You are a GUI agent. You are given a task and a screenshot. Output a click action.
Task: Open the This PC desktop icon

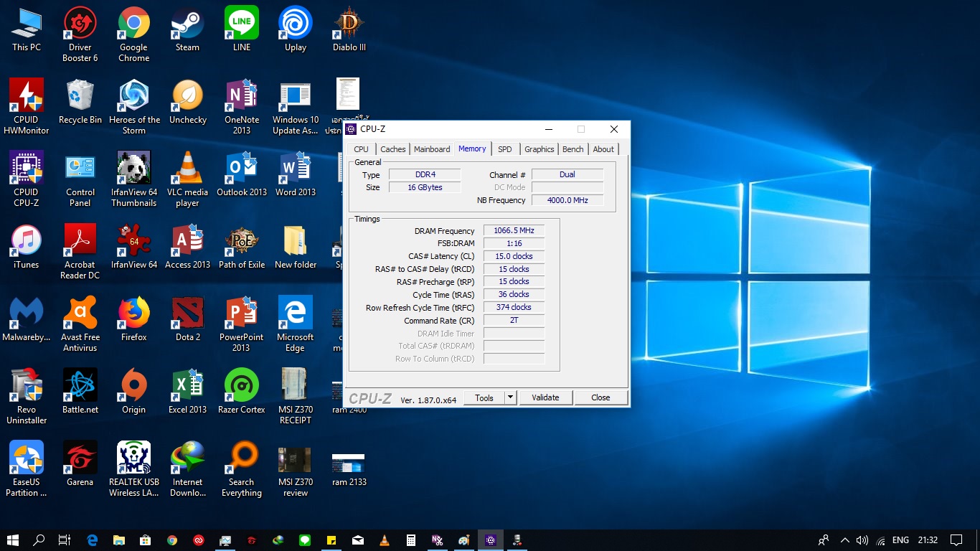[27, 29]
